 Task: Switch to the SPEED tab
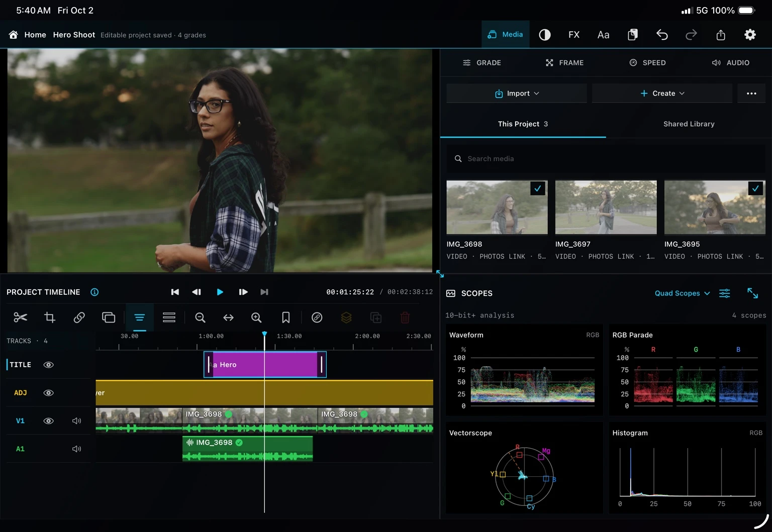pyautogui.click(x=647, y=63)
